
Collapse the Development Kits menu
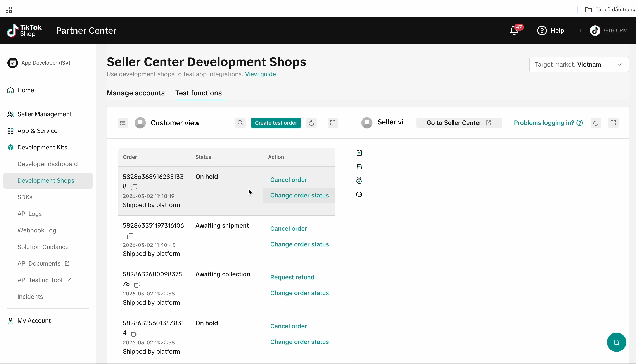point(42,147)
